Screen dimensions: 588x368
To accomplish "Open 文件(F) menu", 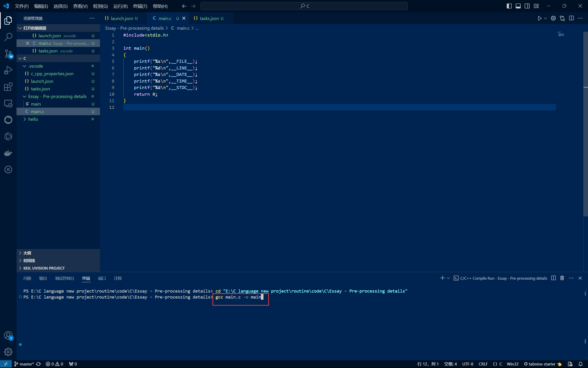I will [x=22, y=6].
